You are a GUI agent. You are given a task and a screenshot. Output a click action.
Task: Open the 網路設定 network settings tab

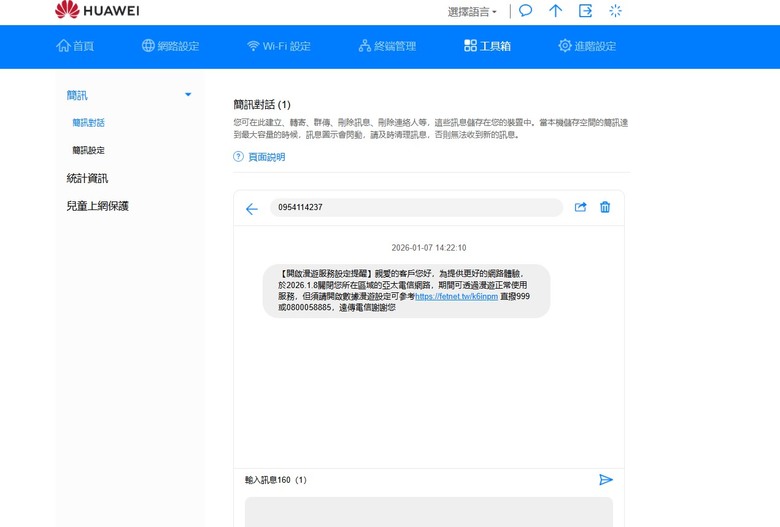pos(171,46)
